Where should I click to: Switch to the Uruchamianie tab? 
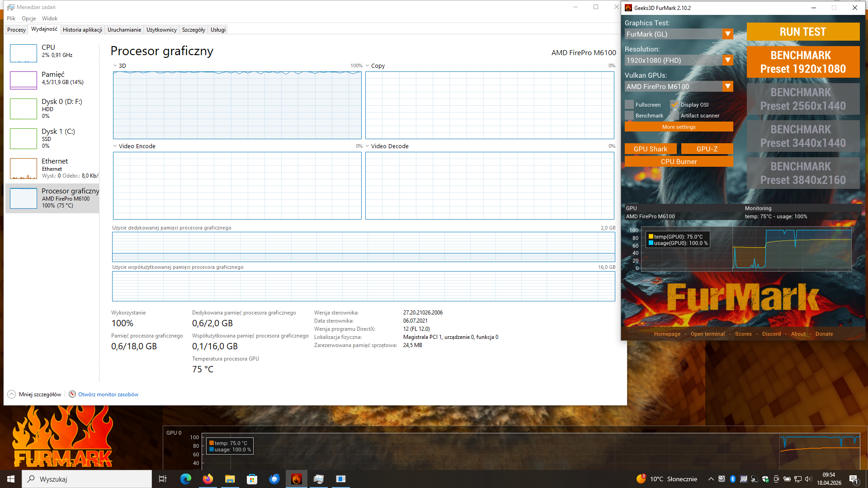coord(124,29)
